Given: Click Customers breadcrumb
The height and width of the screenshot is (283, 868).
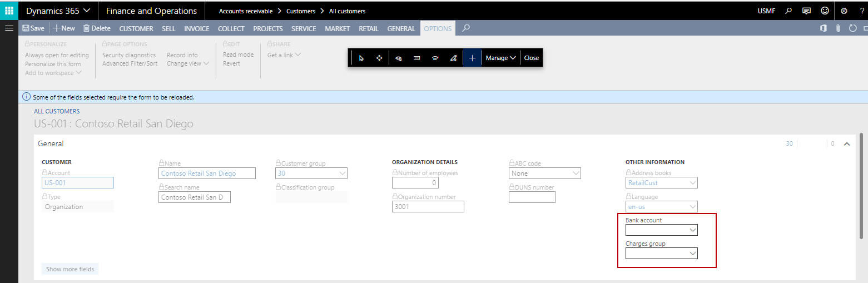Looking at the screenshot, I should tap(301, 11).
